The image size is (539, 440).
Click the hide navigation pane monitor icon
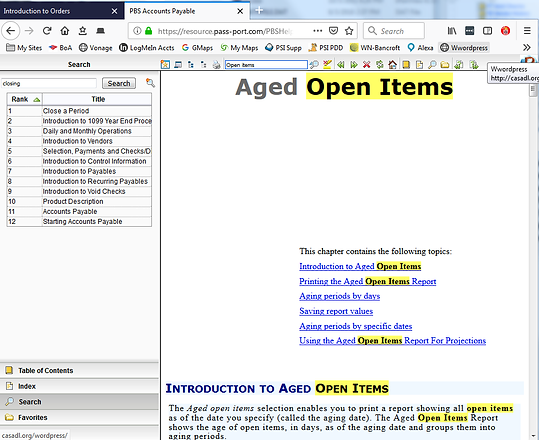point(178,65)
